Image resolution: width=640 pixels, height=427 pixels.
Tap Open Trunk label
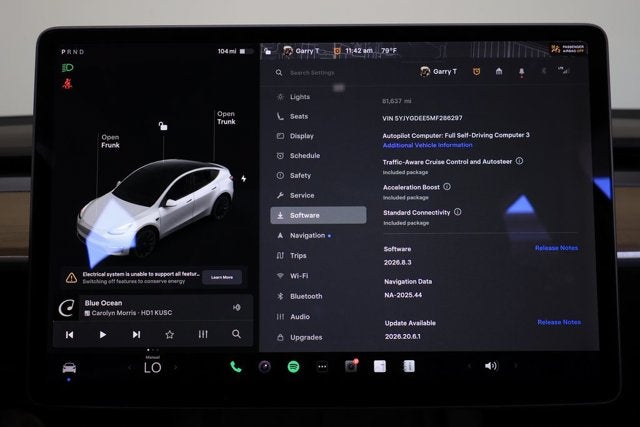(226, 118)
